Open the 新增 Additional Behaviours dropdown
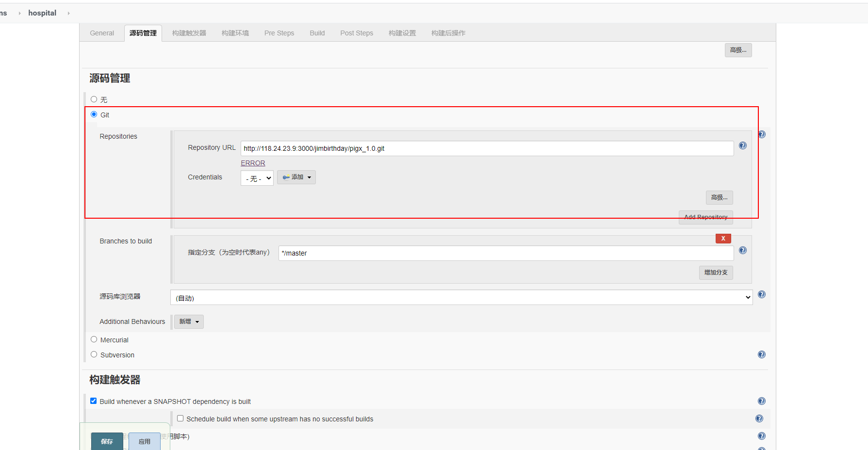 [x=189, y=321]
